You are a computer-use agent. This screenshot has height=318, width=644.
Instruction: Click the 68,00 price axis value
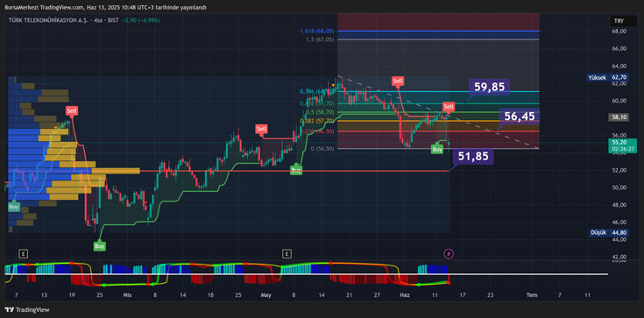pos(619,32)
